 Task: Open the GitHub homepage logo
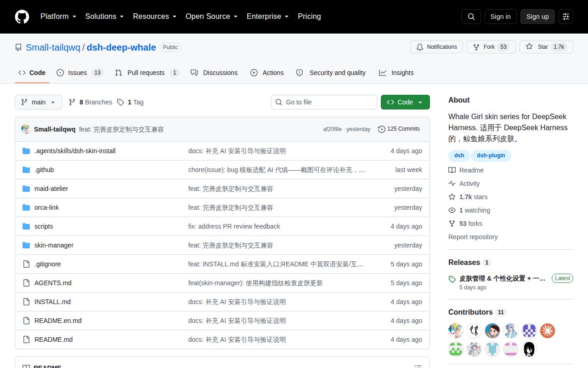22,17
